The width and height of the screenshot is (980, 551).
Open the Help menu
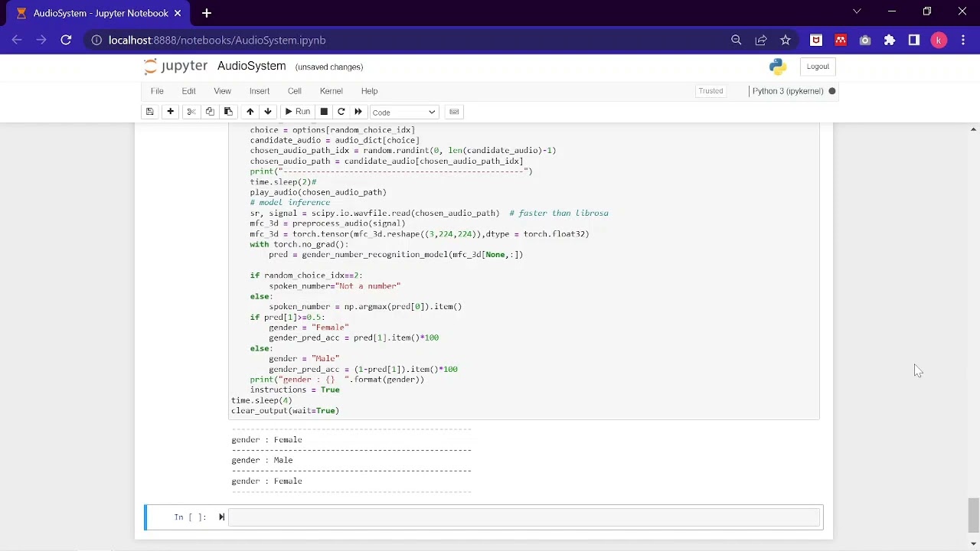coord(369,91)
